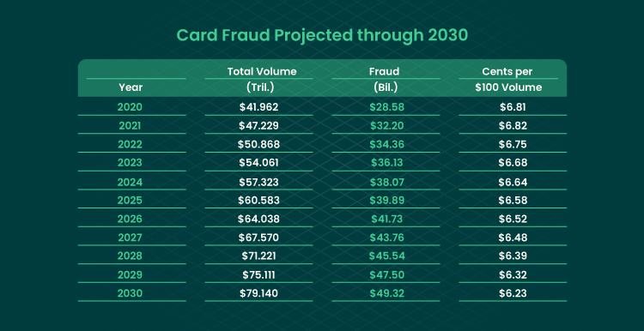Screen dimensions: 644x331
Task: Select the 2020 year cell
Action: coord(130,107)
